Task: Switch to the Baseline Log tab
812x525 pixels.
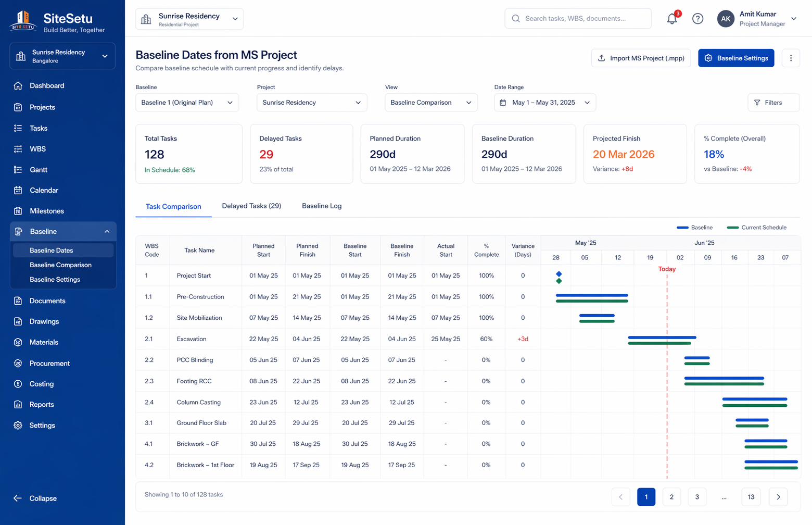Action: point(322,206)
